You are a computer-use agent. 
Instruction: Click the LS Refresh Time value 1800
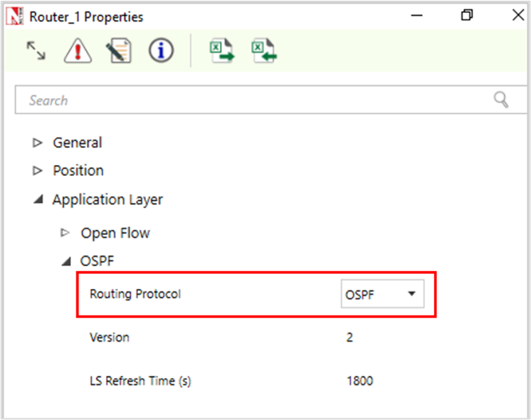coord(359,381)
